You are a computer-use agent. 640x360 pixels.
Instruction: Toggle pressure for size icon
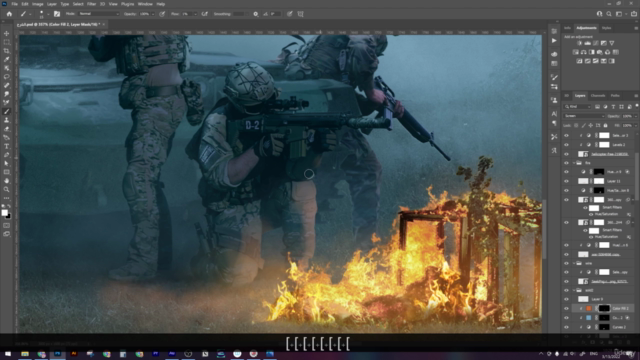click(289, 14)
